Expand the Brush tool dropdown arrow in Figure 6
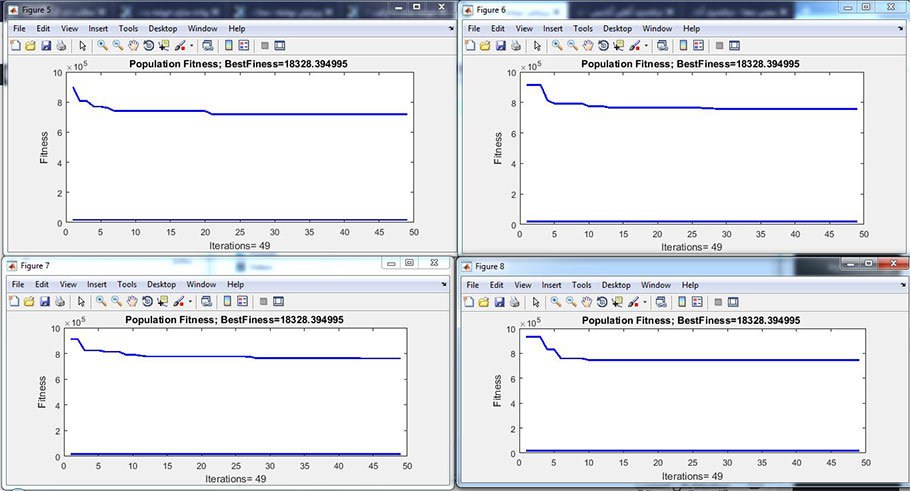This screenshot has width=910, height=491. [646, 45]
